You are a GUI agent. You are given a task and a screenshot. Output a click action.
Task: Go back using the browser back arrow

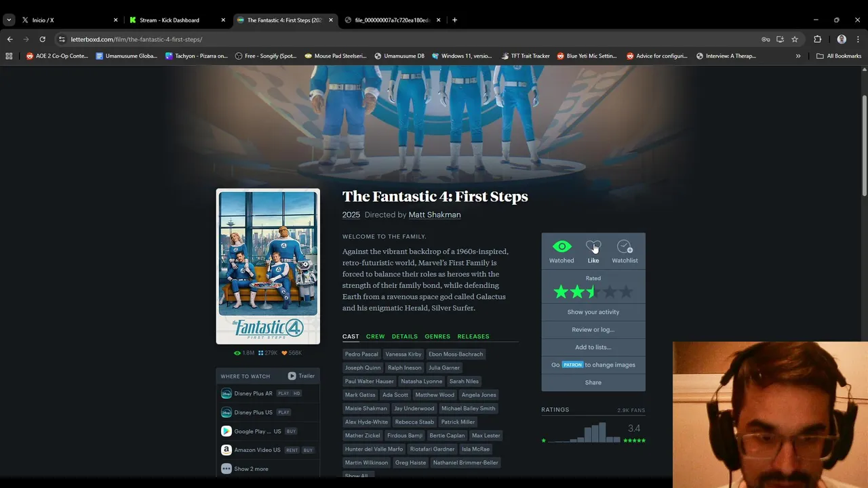pyautogui.click(x=9, y=39)
